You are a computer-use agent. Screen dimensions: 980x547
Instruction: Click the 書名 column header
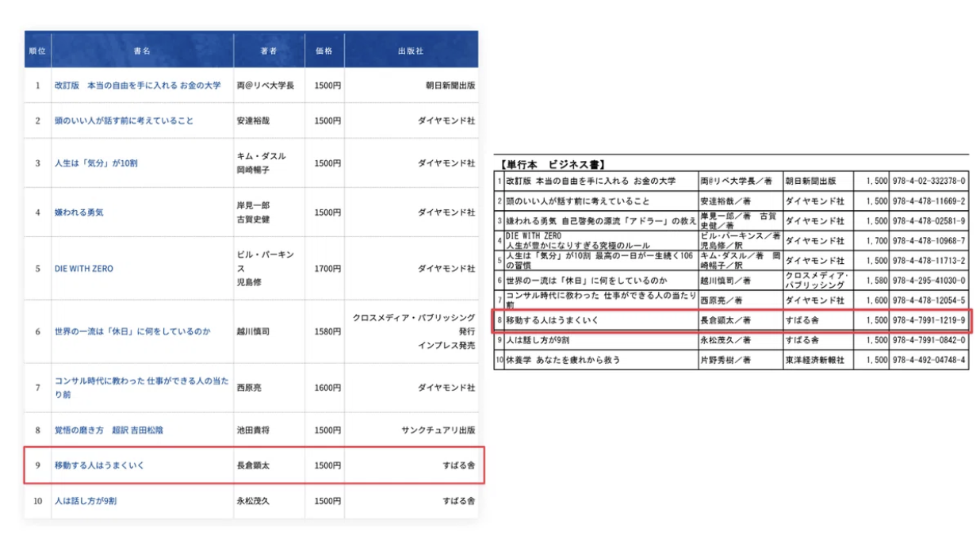pyautogui.click(x=142, y=51)
